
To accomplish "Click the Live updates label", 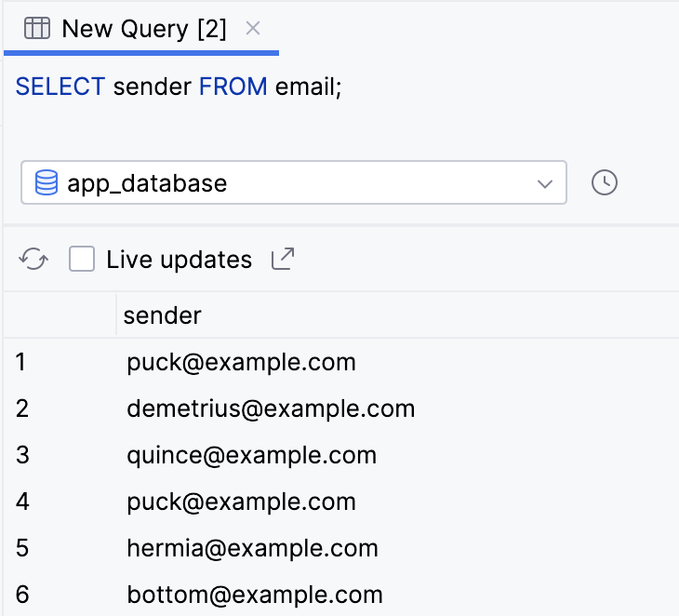I will [x=179, y=260].
